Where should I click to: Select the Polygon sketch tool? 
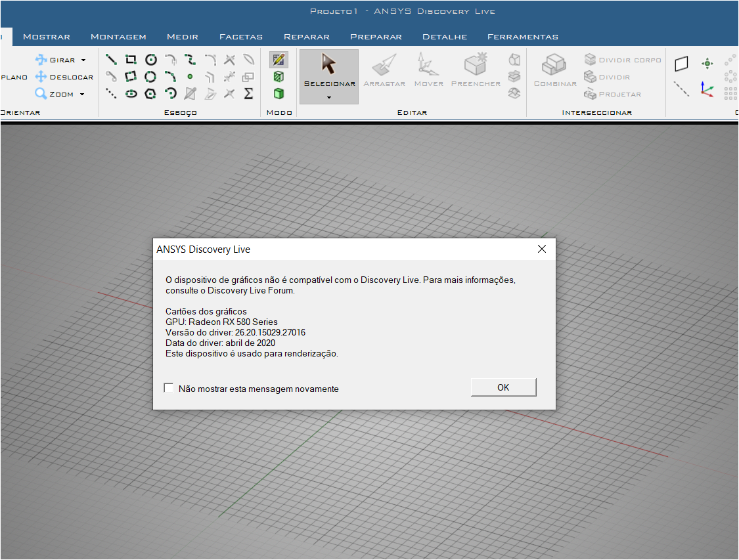point(151,93)
